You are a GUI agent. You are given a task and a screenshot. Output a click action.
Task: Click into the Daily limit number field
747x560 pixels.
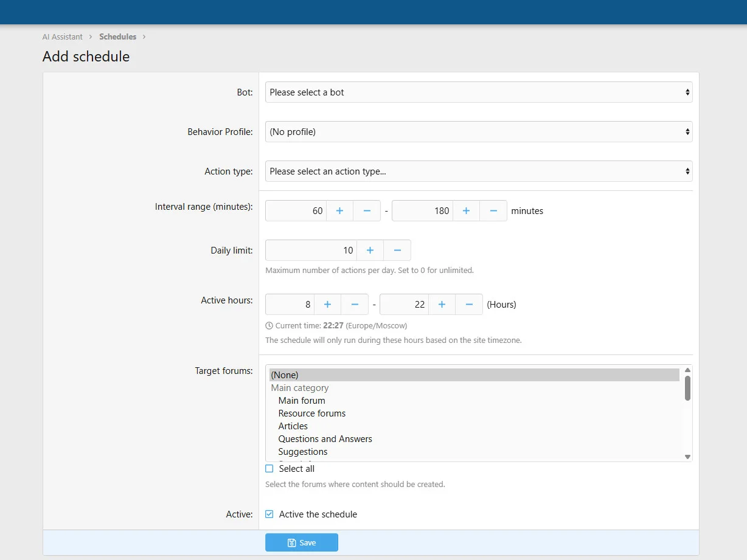point(311,250)
